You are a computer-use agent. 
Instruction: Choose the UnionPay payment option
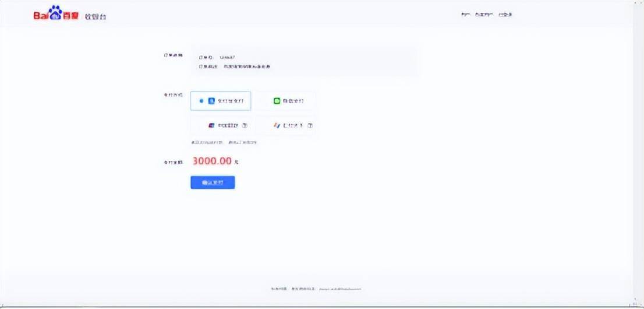(x=221, y=125)
